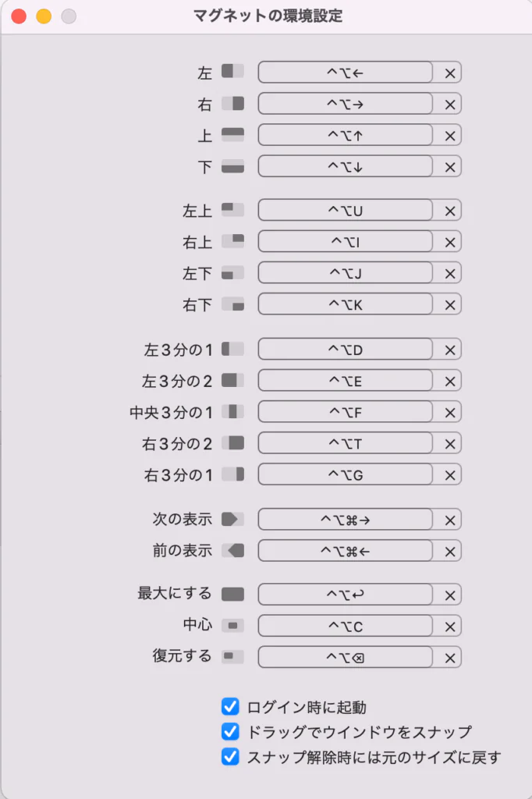Clear the shortcut for 左下 (bottom left)

click(x=449, y=274)
